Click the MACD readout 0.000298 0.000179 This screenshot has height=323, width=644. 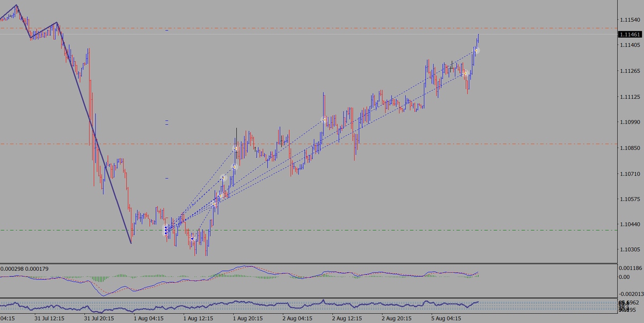tap(24, 268)
